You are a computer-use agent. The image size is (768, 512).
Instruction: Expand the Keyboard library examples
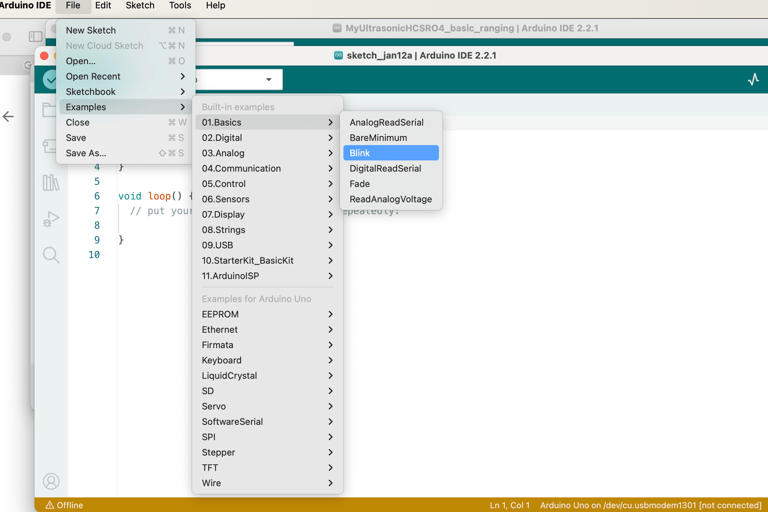point(267,360)
